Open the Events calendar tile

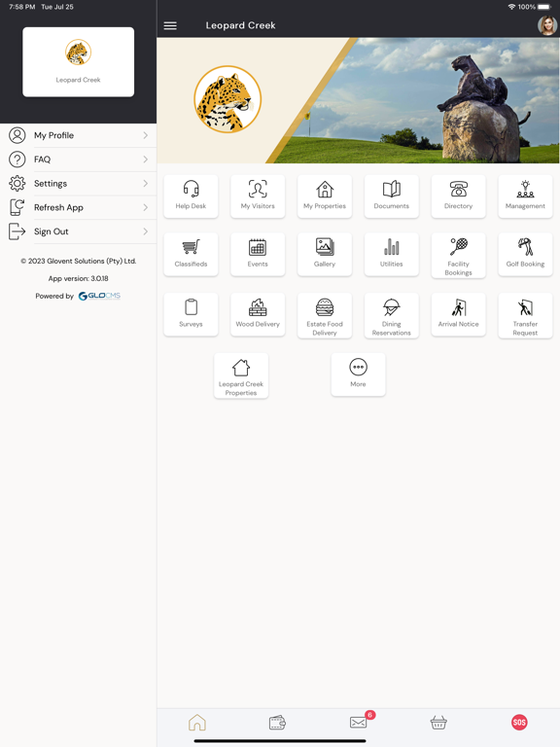pos(258,255)
